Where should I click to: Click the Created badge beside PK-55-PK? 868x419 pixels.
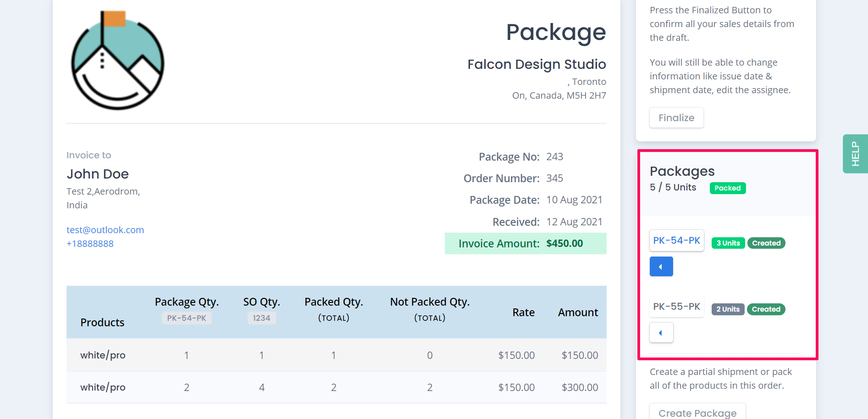pyautogui.click(x=766, y=309)
